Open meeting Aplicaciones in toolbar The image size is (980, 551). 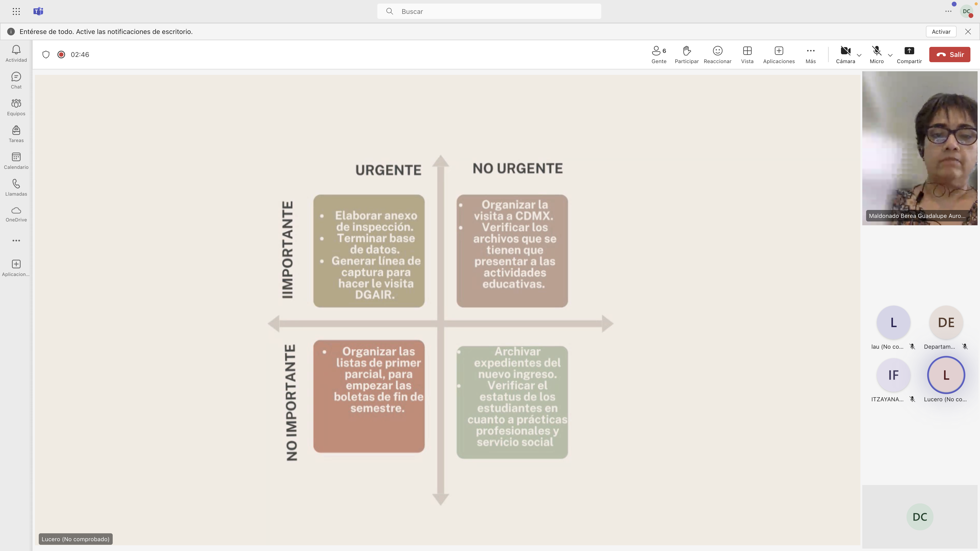pyautogui.click(x=779, y=55)
